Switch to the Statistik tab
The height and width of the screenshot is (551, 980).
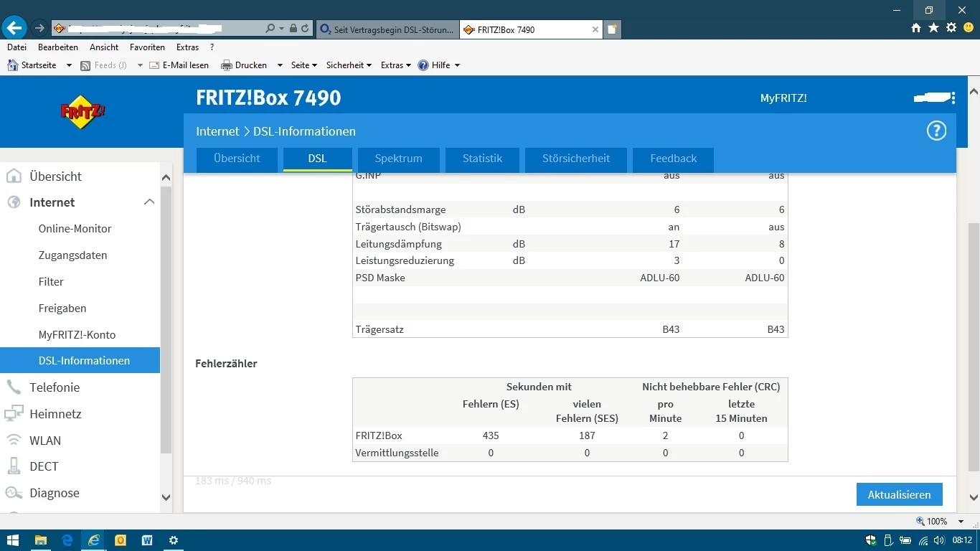(482, 159)
